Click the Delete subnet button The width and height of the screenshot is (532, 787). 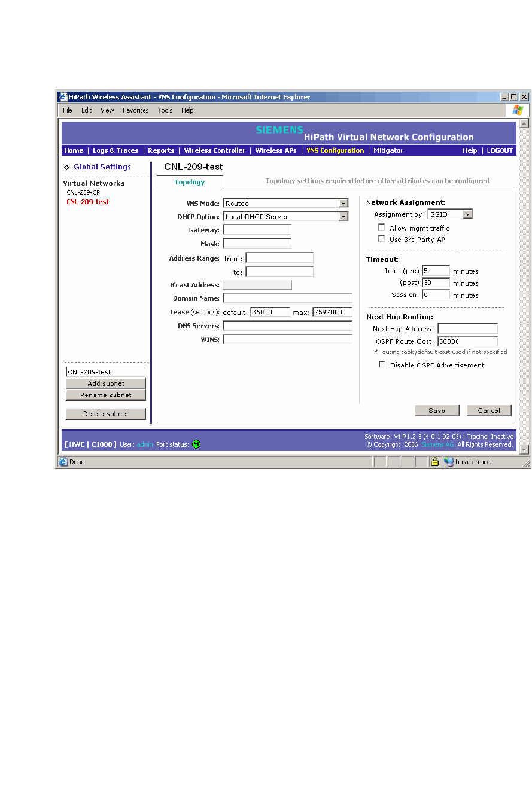pos(106,414)
